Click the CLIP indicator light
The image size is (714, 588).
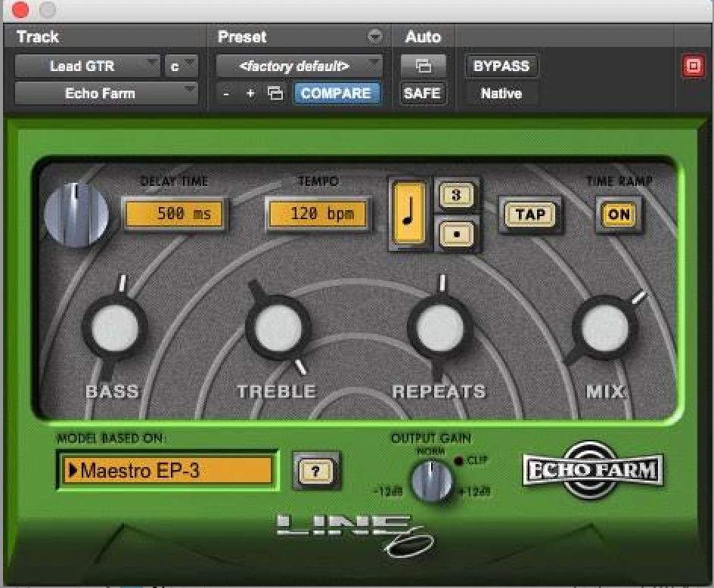click(x=458, y=460)
